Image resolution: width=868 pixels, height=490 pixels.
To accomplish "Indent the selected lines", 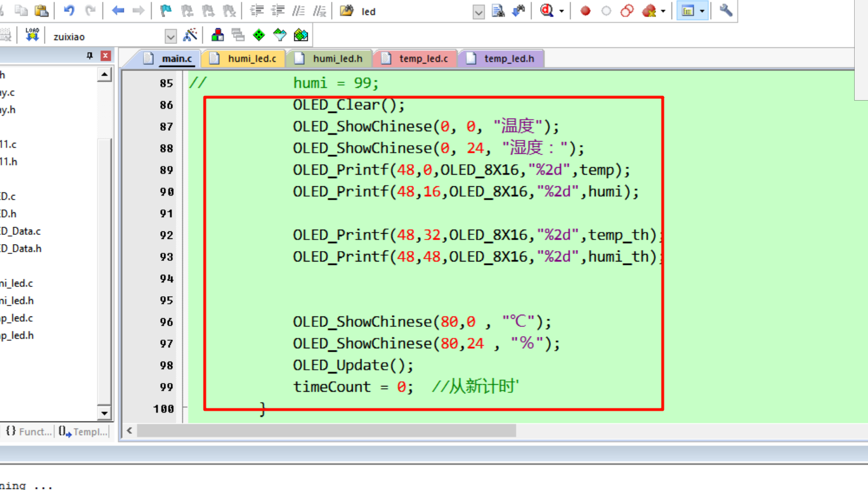I will (x=257, y=10).
